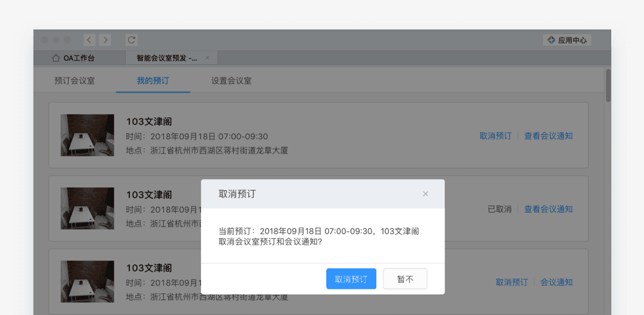Open 查看会议通知 on the cancelled booking
Viewport: 644px width, 315px height.
(548, 209)
